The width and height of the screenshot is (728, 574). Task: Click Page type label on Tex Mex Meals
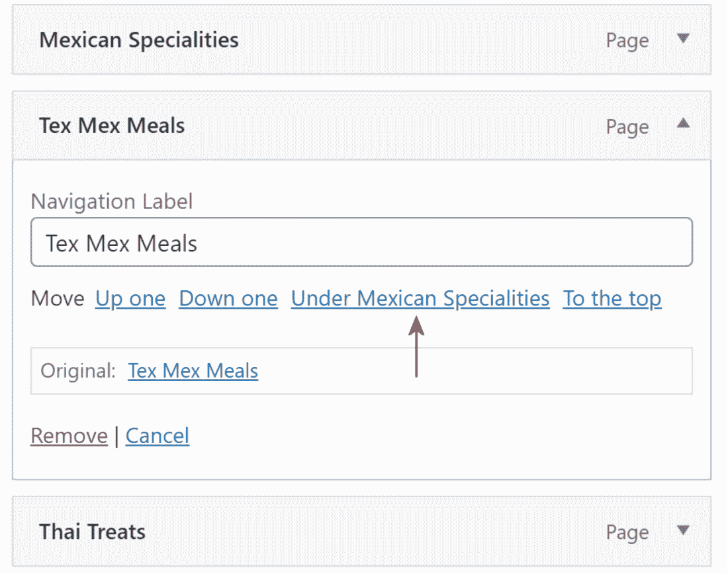[627, 126]
